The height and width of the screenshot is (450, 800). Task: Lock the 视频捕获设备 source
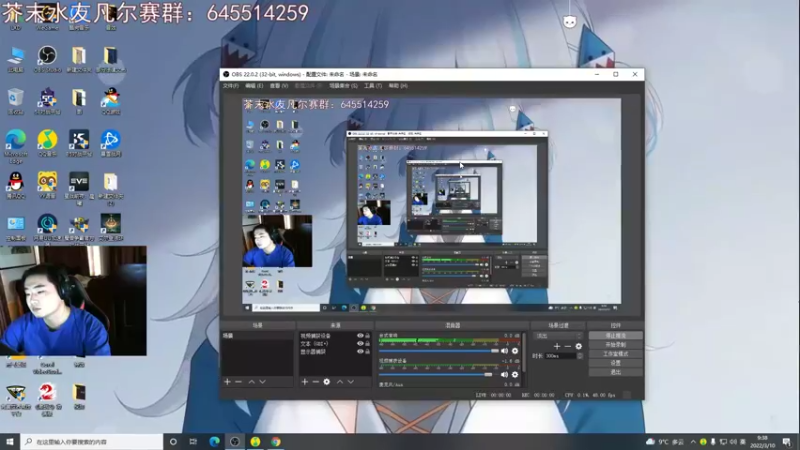tap(367, 336)
